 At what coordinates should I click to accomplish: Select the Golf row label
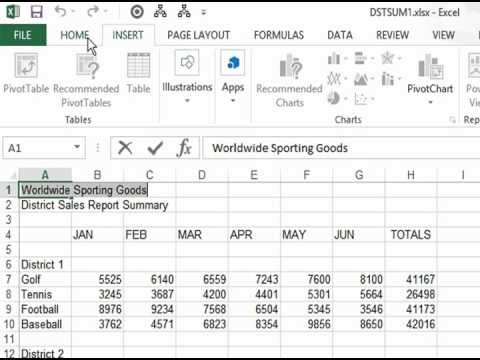(45, 279)
